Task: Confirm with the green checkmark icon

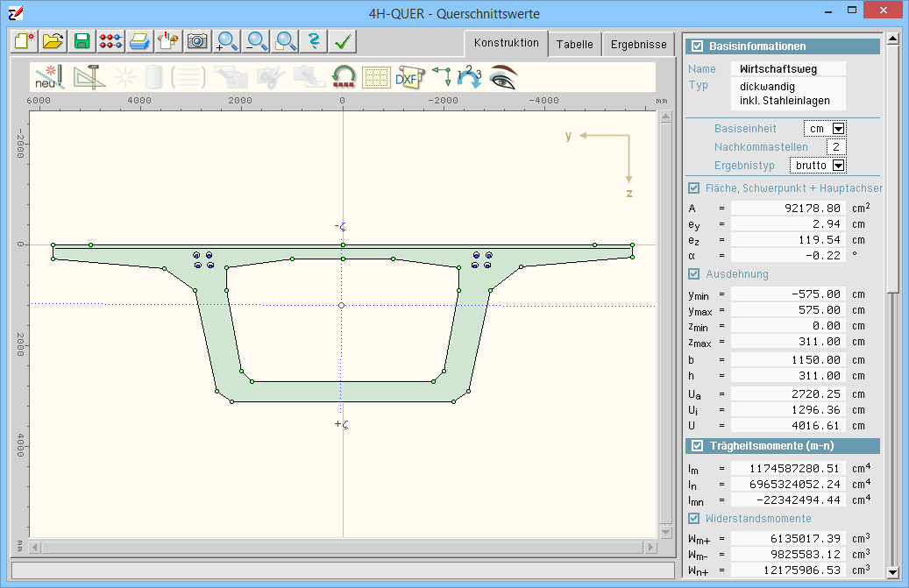Action: [x=343, y=41]
